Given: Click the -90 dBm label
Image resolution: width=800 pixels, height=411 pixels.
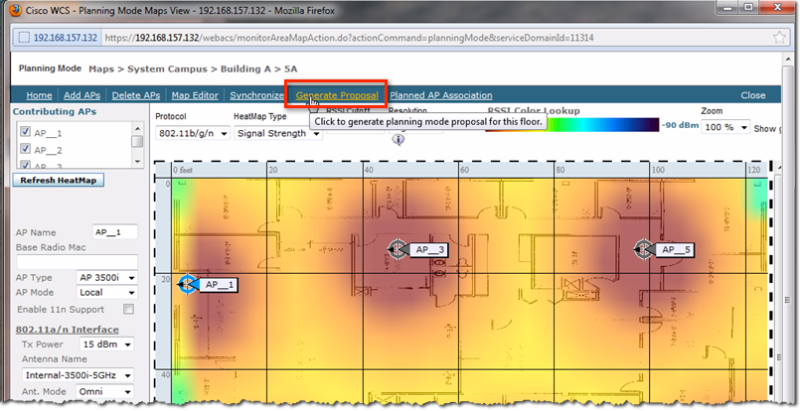Looking at the screenshot, I should click(680, 125).
